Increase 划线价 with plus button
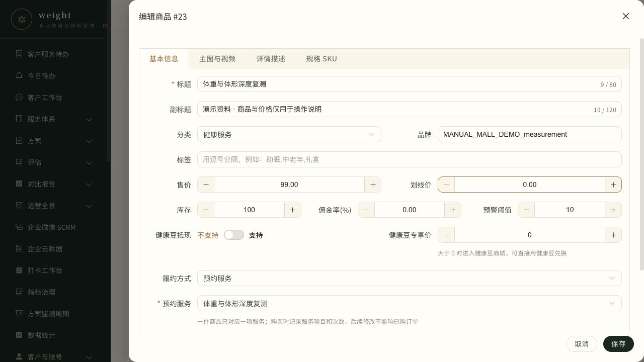 pos(613,185)
